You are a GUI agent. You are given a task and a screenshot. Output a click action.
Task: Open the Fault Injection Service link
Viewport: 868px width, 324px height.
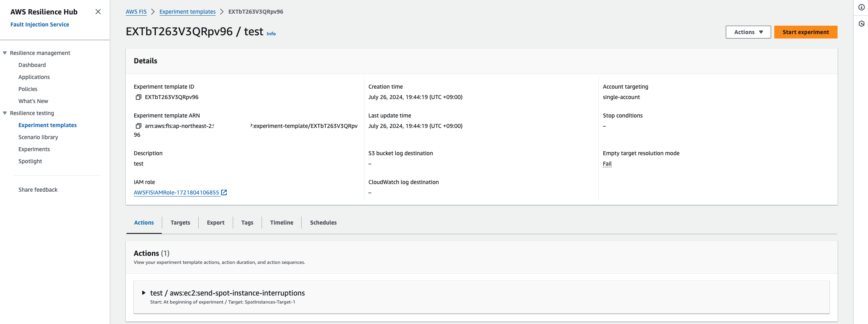(40, 24)
